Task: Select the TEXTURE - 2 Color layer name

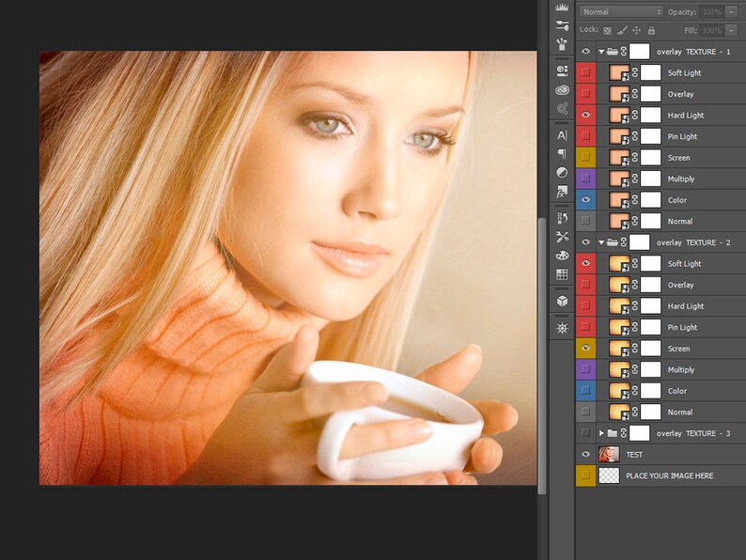Action: pos(677,391)
